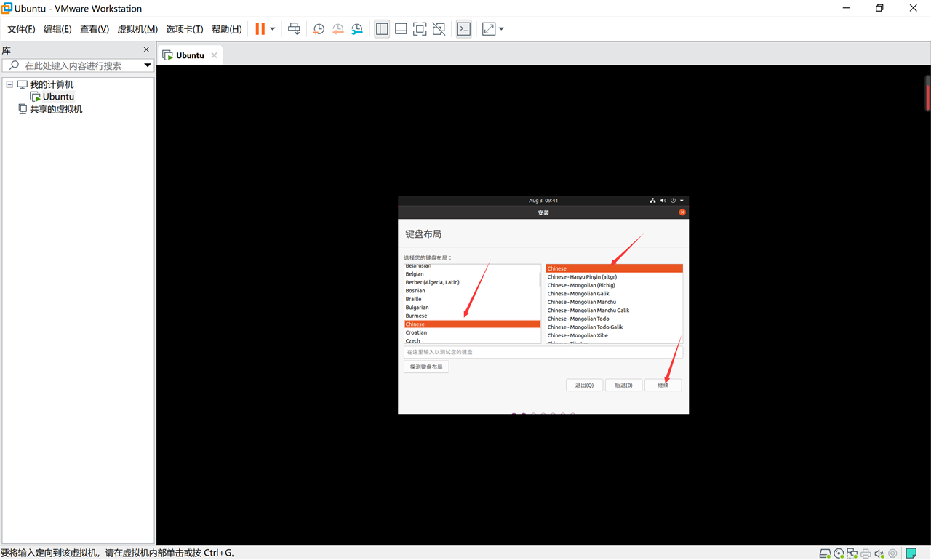
Task: Pause the virtual machine with the orange pause icon
Action: [260, 29]
